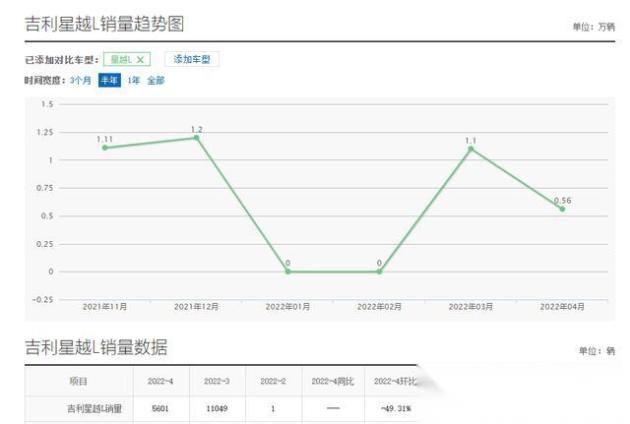Switch to the 全部 time range

point(155,80)
